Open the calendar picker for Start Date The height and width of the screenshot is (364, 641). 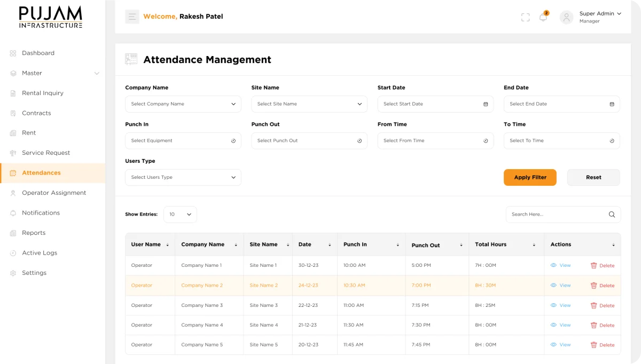pos(485,104)
